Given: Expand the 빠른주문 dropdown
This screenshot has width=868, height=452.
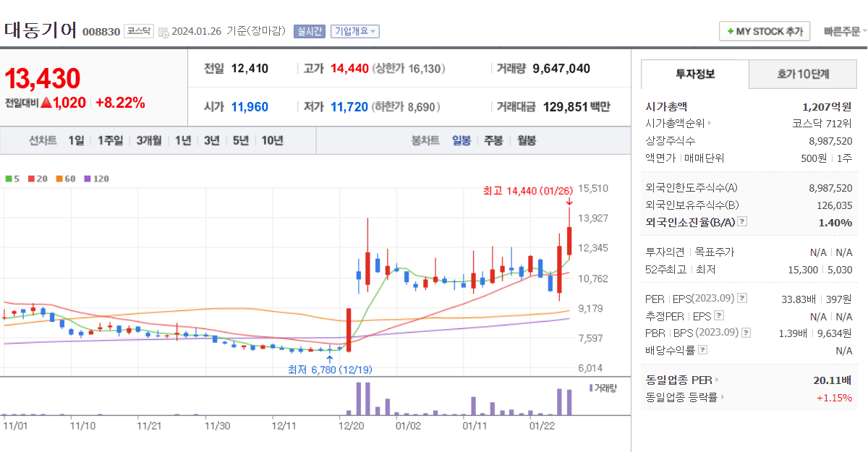Looking at the screenshot, I should (845, 31).
